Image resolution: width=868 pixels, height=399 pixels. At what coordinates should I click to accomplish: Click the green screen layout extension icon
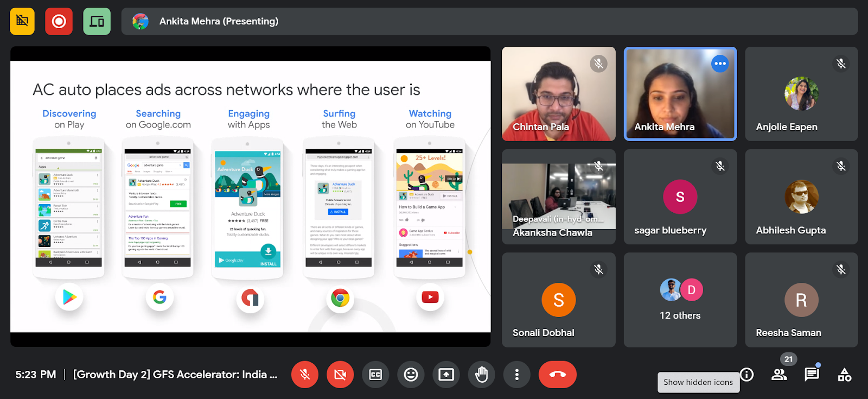(97, 21)
